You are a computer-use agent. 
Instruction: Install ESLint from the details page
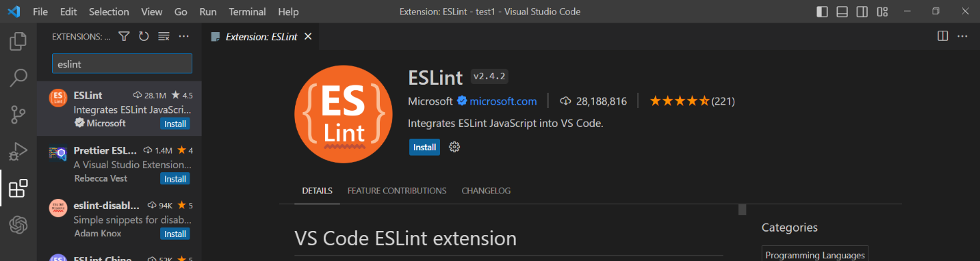[425, 147]
